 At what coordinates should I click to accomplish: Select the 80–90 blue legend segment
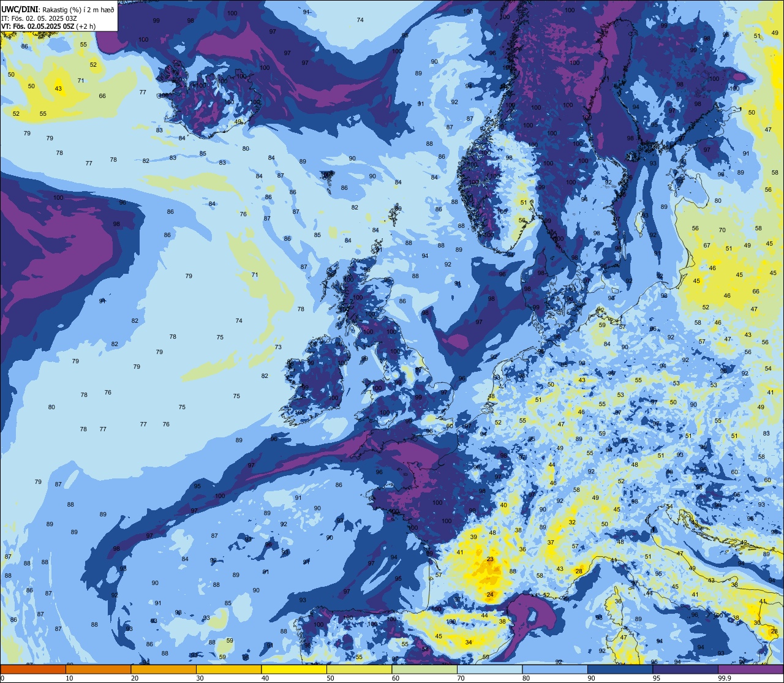point(555,670)
